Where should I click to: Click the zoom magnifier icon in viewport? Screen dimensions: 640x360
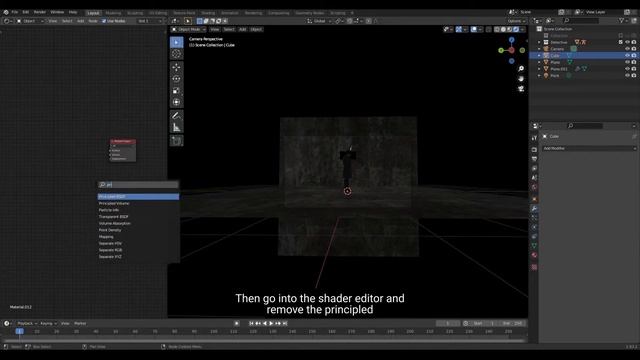521,69
